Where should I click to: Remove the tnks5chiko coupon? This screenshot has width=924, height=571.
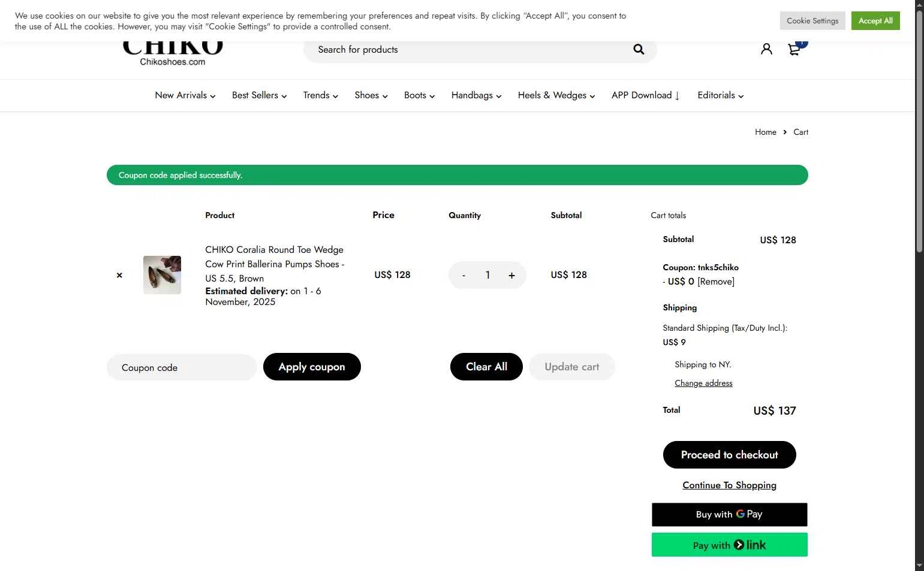[716, 282]
